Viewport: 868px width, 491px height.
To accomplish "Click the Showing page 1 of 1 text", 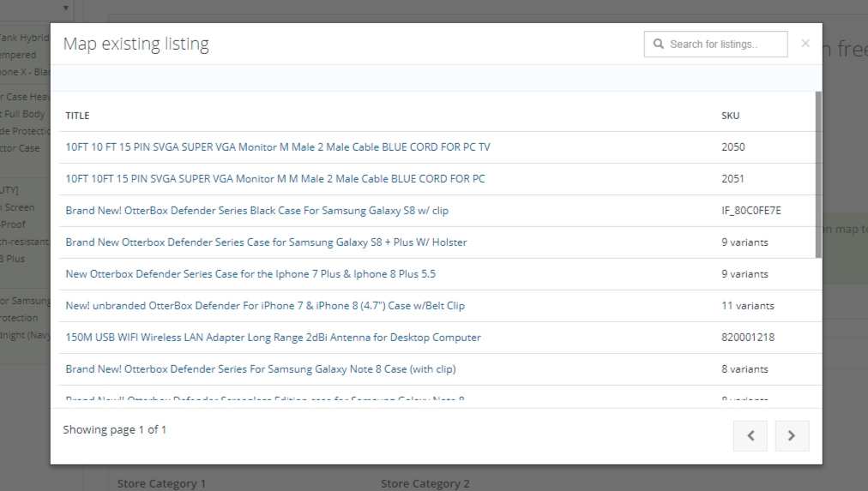I will [115, 429].
